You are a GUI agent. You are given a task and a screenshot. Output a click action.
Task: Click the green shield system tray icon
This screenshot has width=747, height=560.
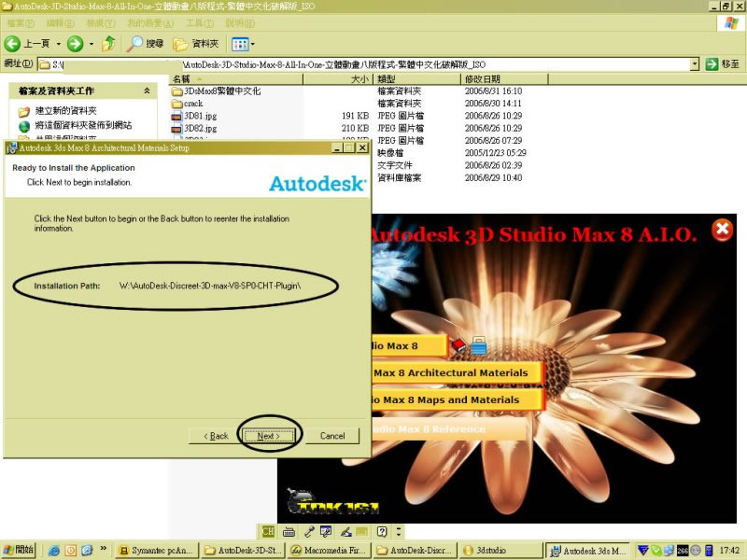656,551
